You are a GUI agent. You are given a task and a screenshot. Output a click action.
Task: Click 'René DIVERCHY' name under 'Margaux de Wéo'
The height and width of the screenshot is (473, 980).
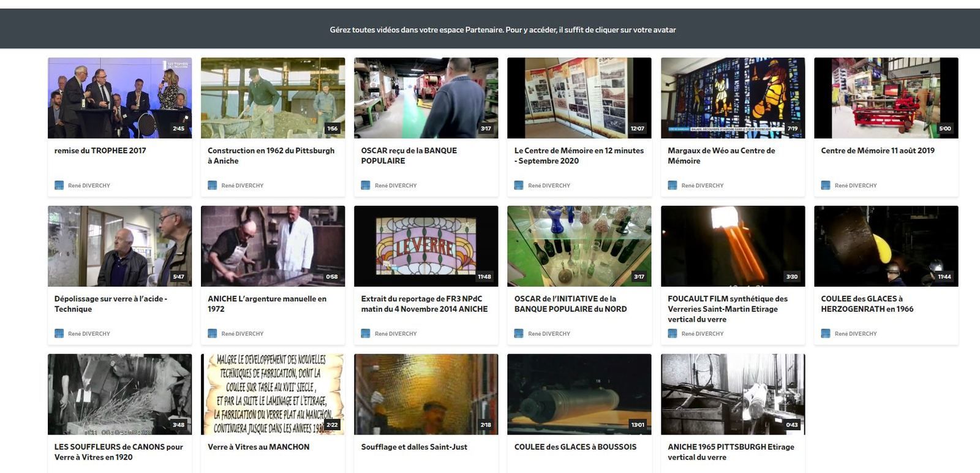(x=702, y=186)
